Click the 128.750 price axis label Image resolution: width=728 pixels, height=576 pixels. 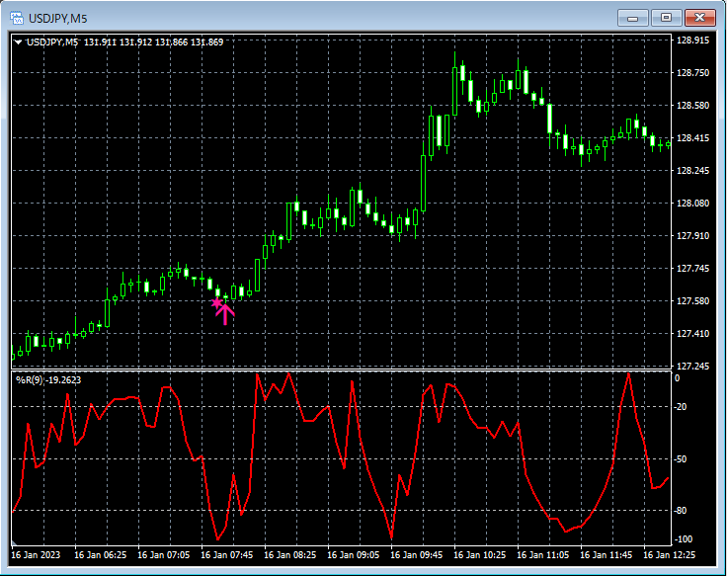click(x=692, y=73)
